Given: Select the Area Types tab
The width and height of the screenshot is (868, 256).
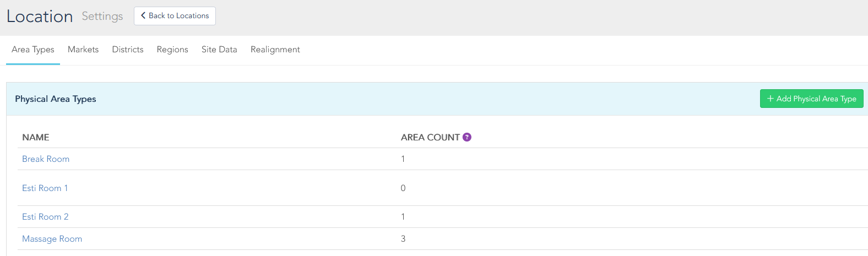Looking at the screenshot, I should (x=33, y=50).
